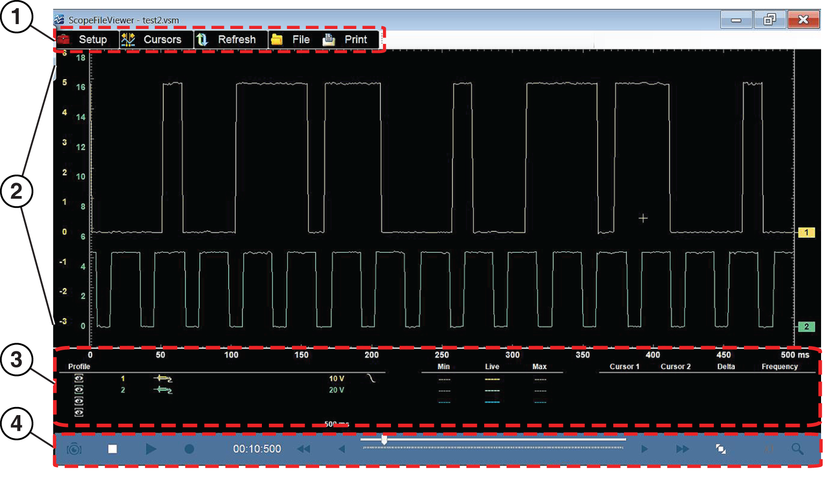This screenshot has height=504, width=835.
Task: Click the snapshot camera icon
Action: (74, 449)
